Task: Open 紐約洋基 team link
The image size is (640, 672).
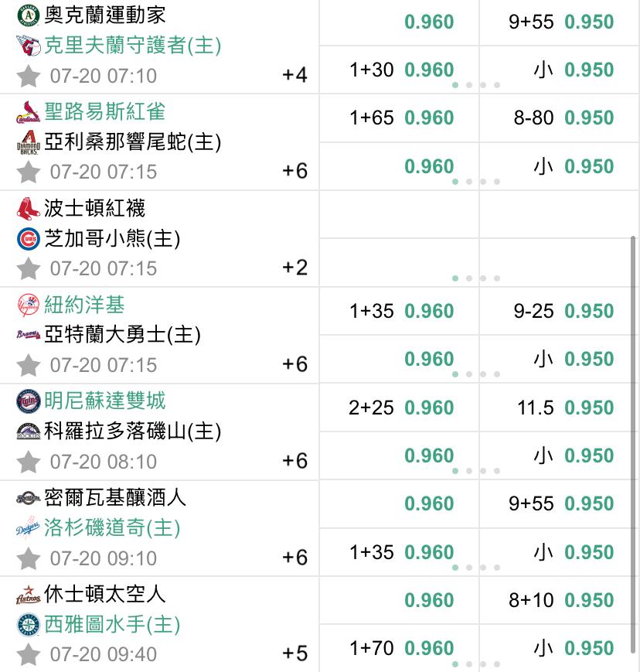Action: pos(84,305)
